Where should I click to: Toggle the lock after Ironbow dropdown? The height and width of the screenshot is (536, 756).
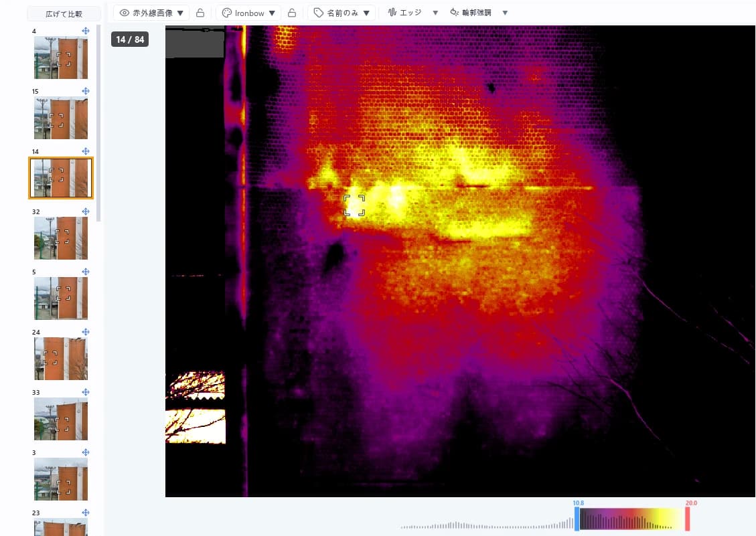(292, 13)
